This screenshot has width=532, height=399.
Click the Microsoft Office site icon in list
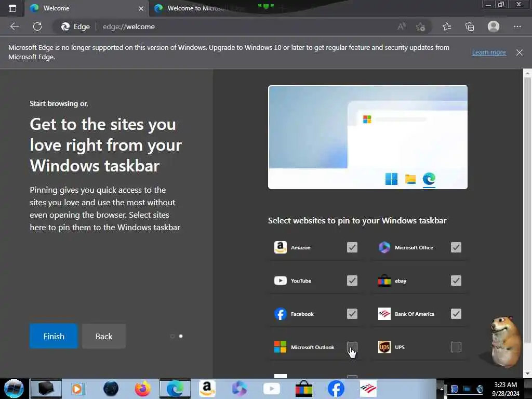click(384, 247)
